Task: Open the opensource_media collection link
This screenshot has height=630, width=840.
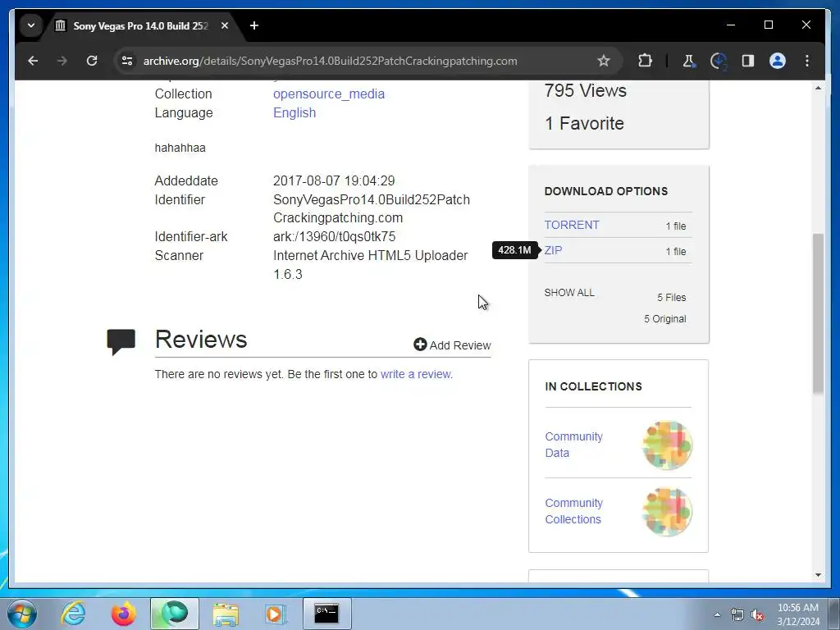Action: coord(329,94)
